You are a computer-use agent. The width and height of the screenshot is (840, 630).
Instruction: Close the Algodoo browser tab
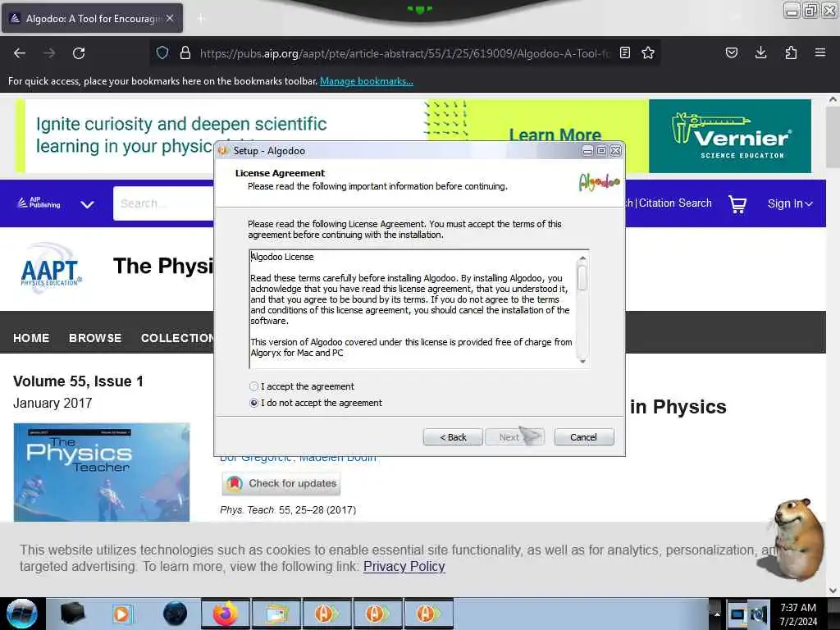[170, 18]
